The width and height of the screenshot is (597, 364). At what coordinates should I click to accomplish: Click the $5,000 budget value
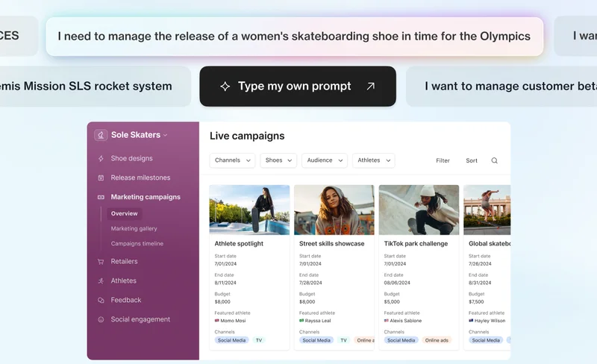coord(392,301)
